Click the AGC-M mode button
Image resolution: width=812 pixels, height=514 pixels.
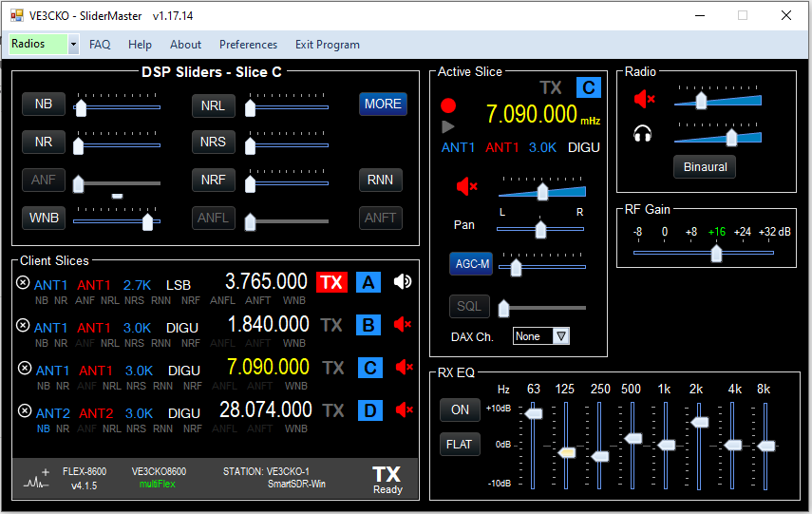tap(471, 264)
